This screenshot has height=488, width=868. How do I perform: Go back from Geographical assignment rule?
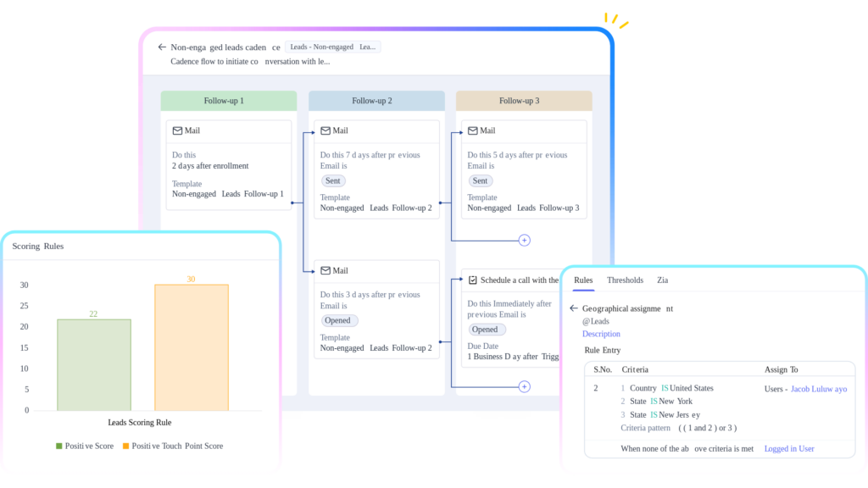574,309
